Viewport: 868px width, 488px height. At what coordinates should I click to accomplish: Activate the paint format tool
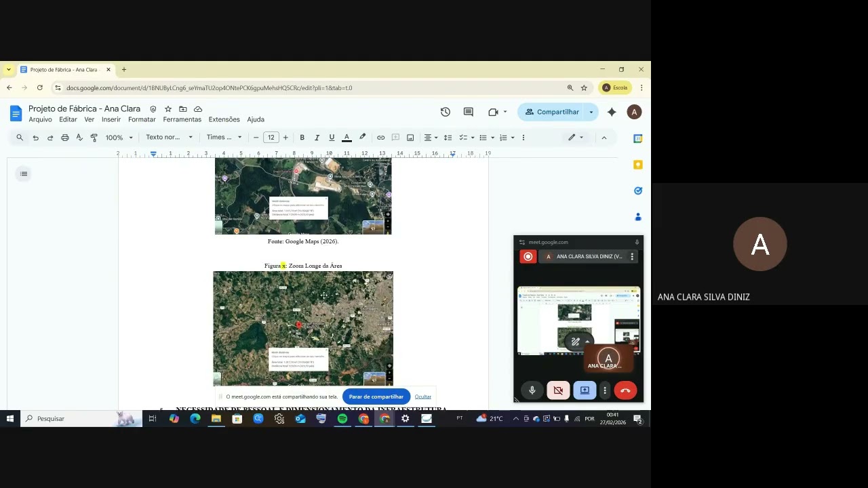(x=94, y=138)
